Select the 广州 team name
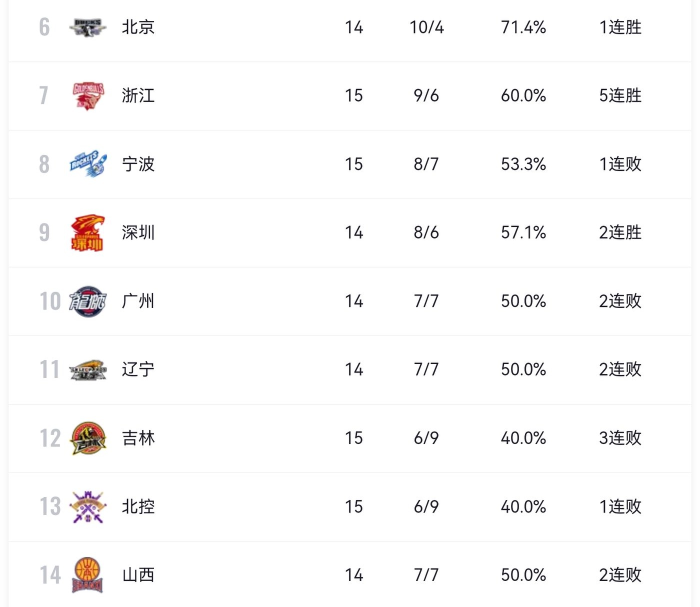700x607 pixels. tap(138, 301)
